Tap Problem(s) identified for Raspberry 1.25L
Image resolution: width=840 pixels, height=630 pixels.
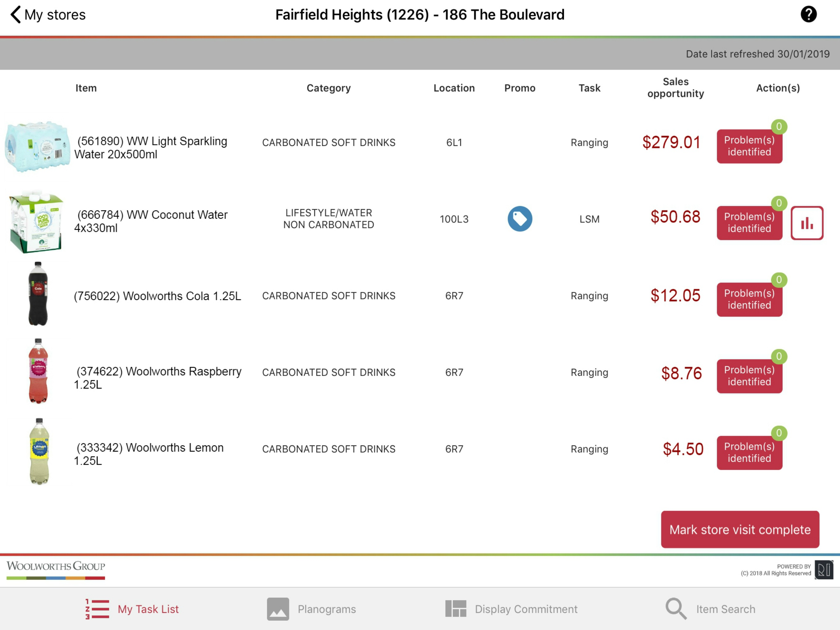click(x=749, y=376)
